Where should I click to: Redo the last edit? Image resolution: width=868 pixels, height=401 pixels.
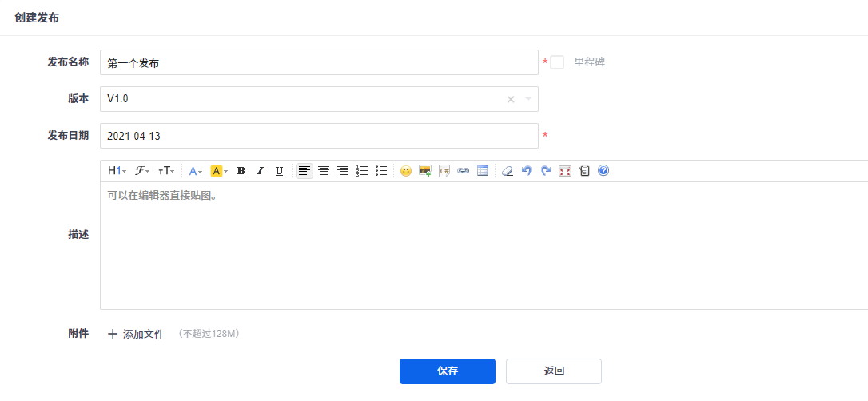pos(546,171)
